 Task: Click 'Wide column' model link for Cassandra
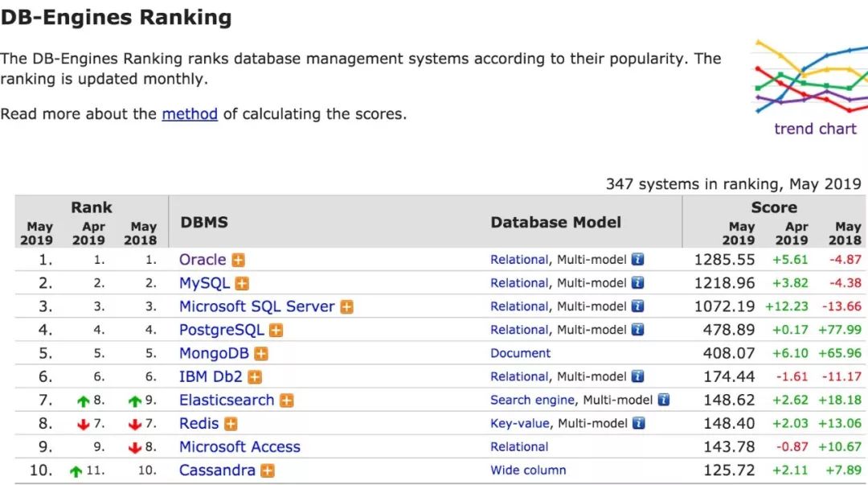pyautogui.click(x=528, y=470)
